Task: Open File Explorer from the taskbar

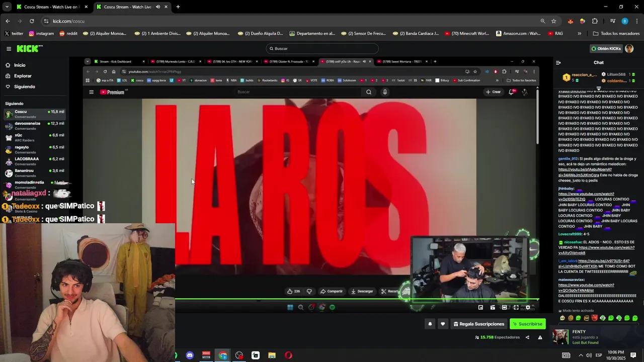Action: pos(272,355)
